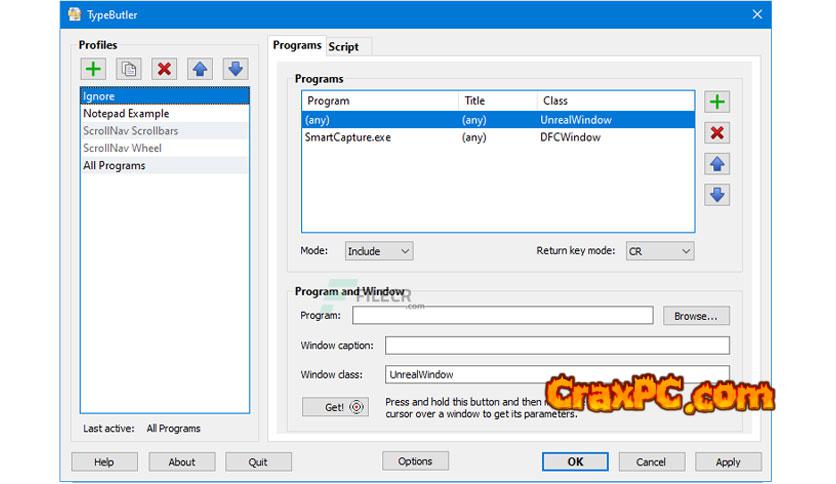Click the TypeButler title bar icon
Image resolution: width=836 pixels, height=484 pixels.
tap(75, 14)
